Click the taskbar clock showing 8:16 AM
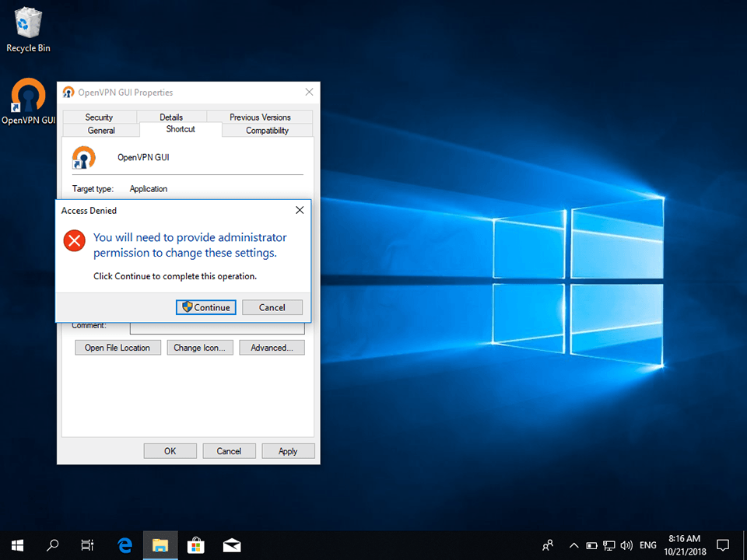This screenshot has height=560, width=747. [x=685, y=545]
